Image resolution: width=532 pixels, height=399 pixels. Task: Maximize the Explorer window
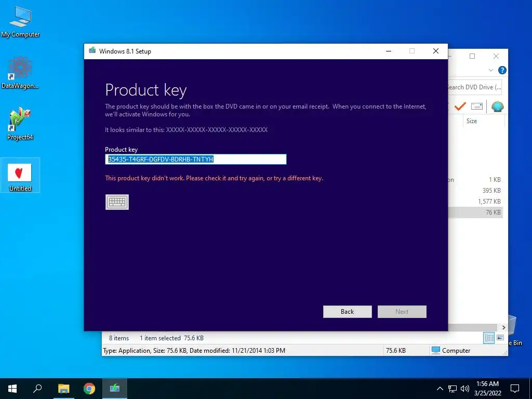[x=472, y=56]
